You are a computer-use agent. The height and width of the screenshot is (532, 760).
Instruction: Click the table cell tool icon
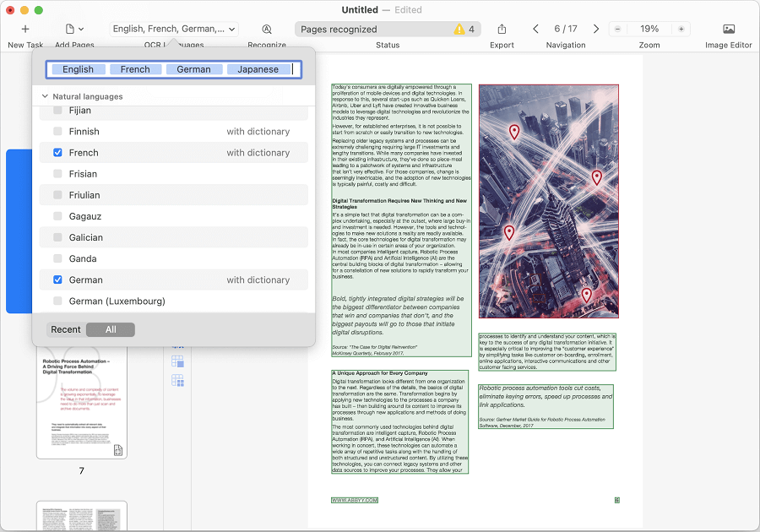click(x=178, y=361)
